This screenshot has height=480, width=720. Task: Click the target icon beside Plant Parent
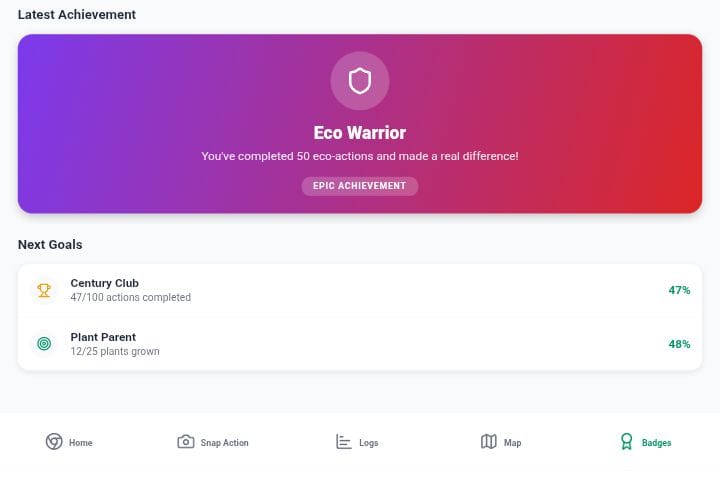point(44,344)
